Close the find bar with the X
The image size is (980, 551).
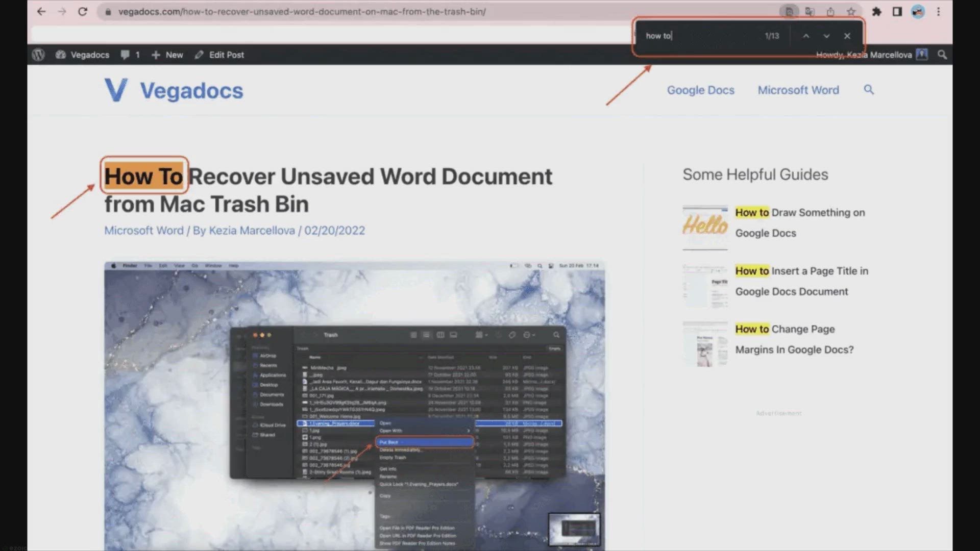(847, 36)
